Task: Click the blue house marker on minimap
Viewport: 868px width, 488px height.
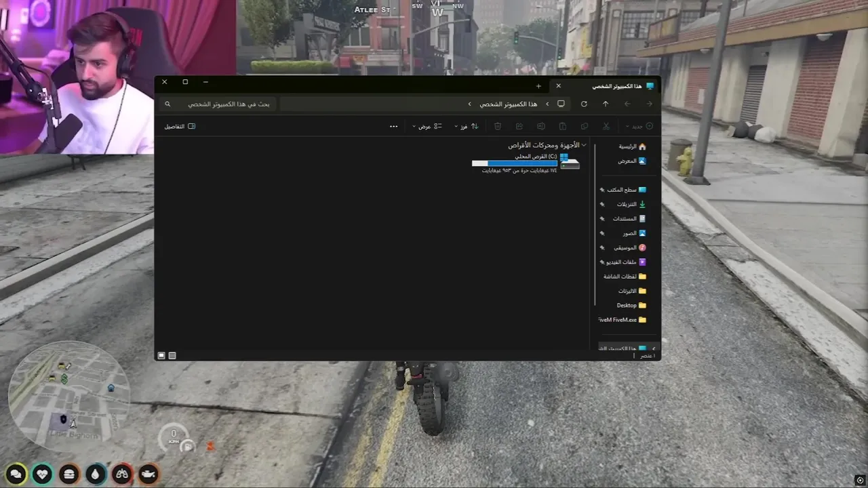Action: (x=111, y=388)
